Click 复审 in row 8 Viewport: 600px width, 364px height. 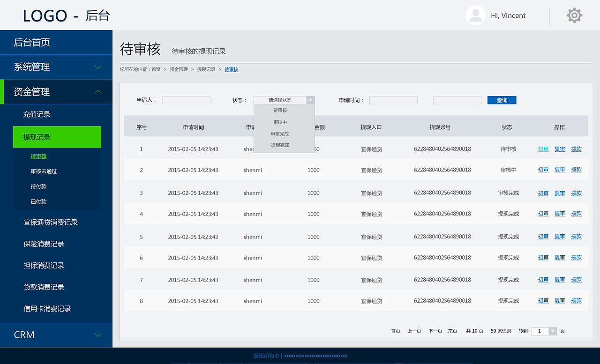560,301
